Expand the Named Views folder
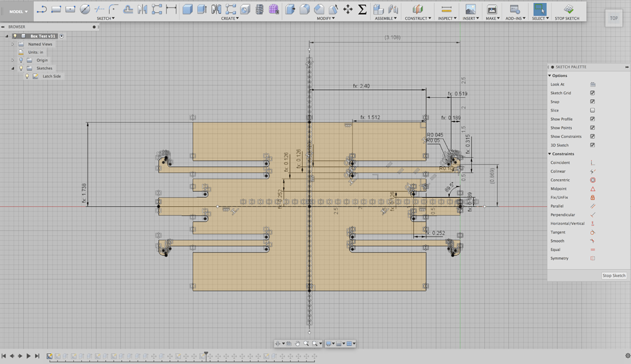This screenshot has height=364, width=631. (x=12, y=44)
